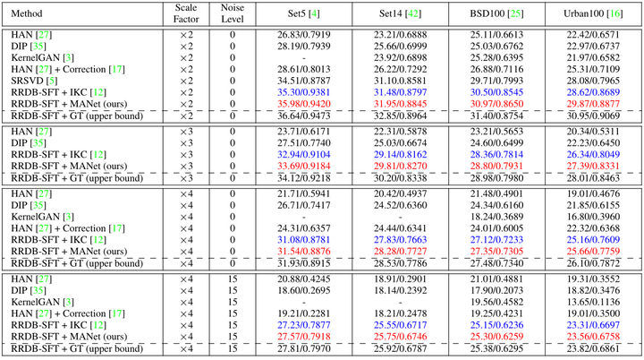Image resolution: width=644 pixels, height=360 pixels.
Task: Select Set14 value "25.03/0.6674"
Action: click(401, 143)
